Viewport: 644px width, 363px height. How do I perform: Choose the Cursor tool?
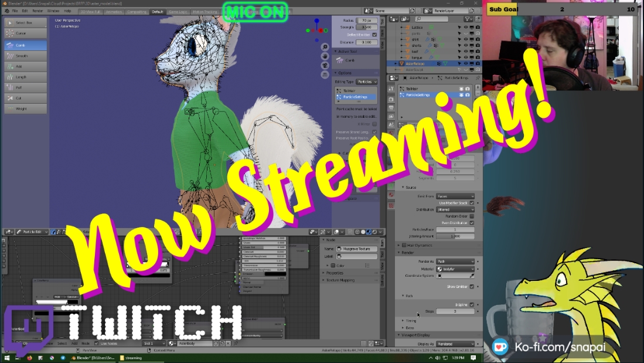(x=25, y=33)
